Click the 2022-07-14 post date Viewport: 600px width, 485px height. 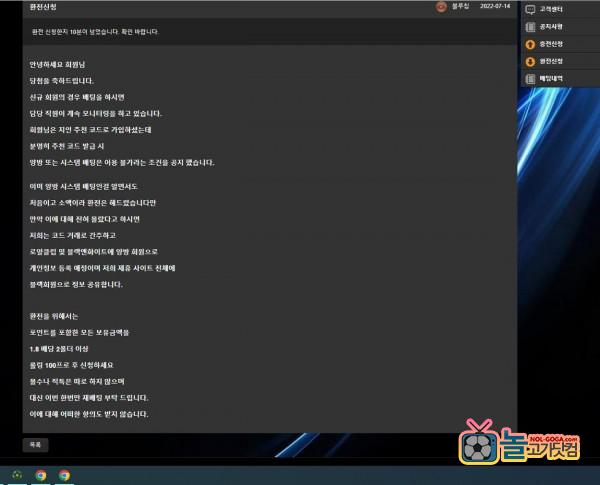click(495, 6)
